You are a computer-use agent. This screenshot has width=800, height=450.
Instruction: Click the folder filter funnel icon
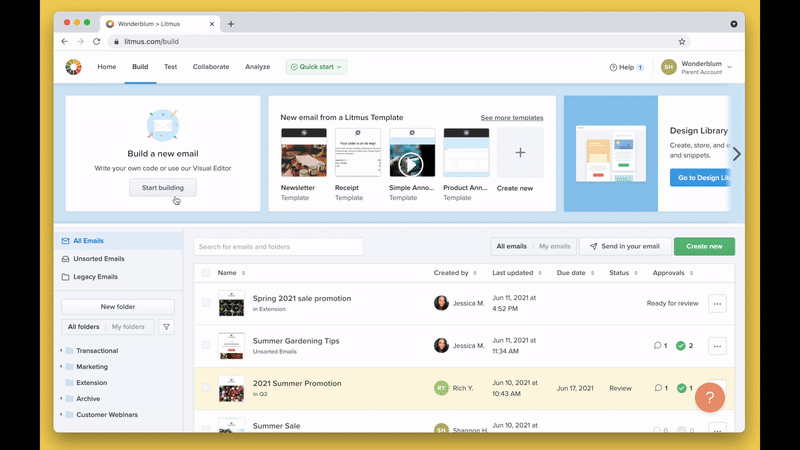166,327
